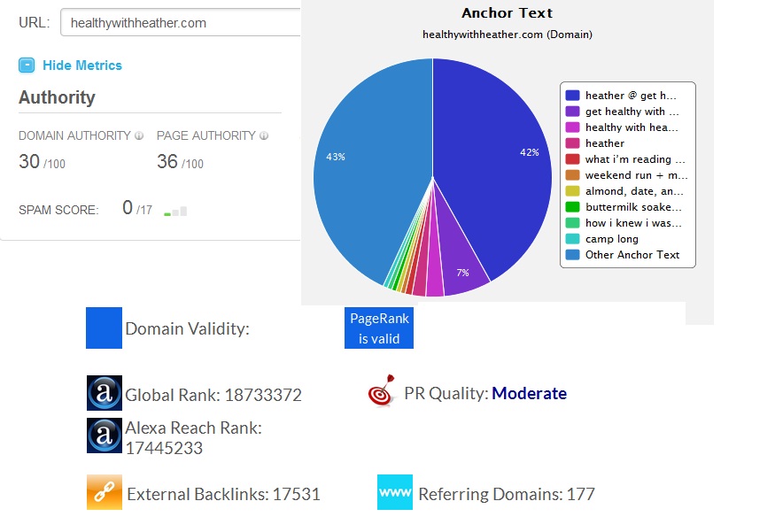
Task: Select 'buttermilk soake...' legend swatch
Action: tap(572, 207)
